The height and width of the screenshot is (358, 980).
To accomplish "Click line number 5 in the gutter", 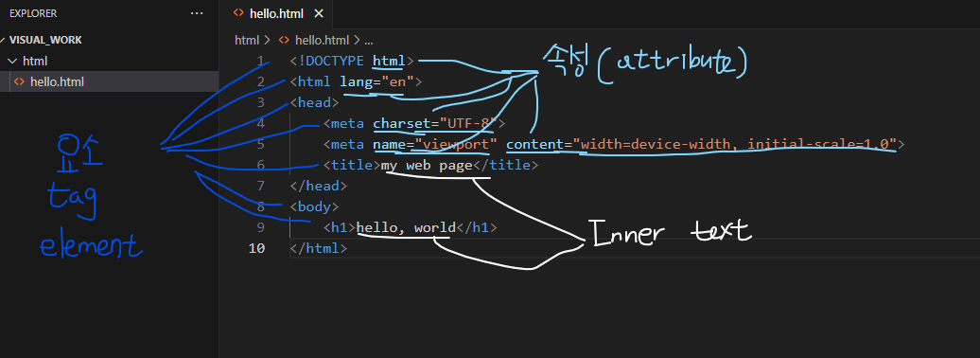I will (x=260, y=145).
